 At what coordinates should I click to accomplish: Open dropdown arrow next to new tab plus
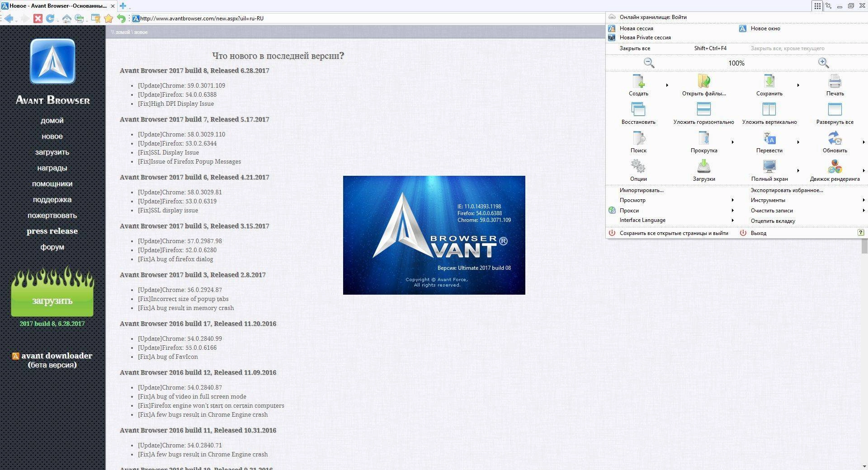(x=130, y=8)
